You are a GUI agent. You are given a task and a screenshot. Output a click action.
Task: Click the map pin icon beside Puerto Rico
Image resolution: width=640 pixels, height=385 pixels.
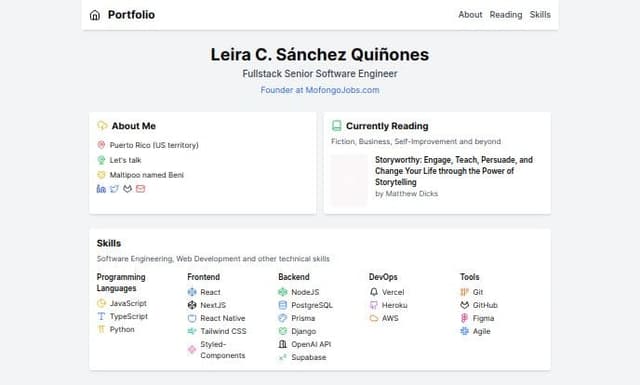coord(101,145)
